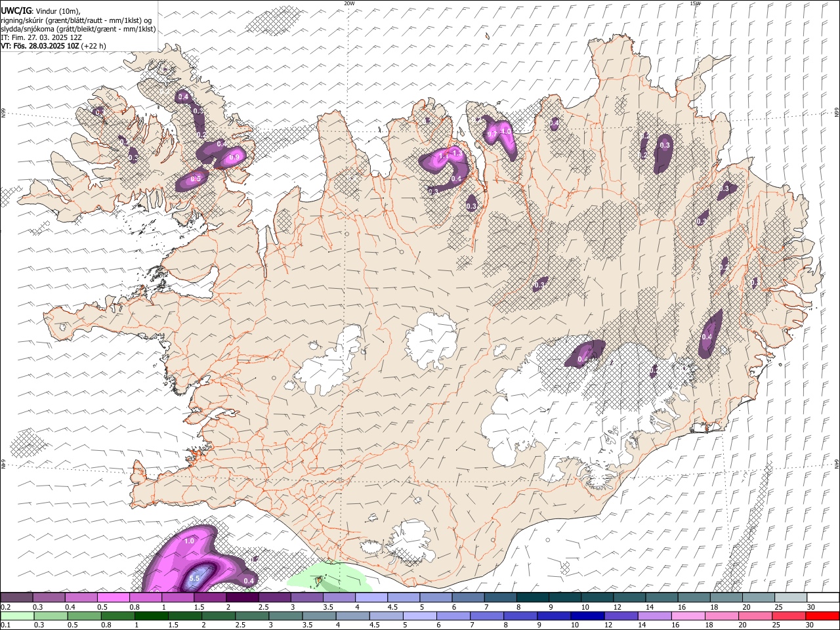Click the '5.5' value in offshore precipitation core
840x630 pixels.
pyautogui.click(x=194, y=578)
